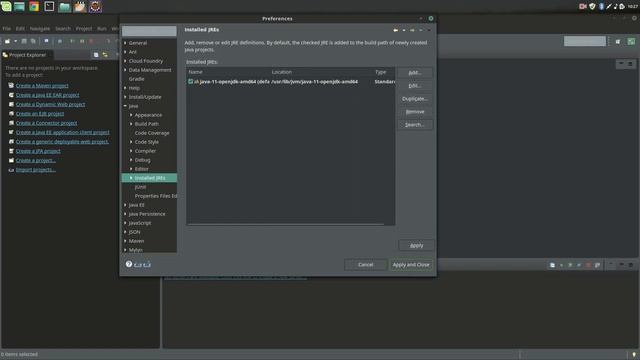
Task: Click the screen recorder tray icon
Action: pos(582,6)
